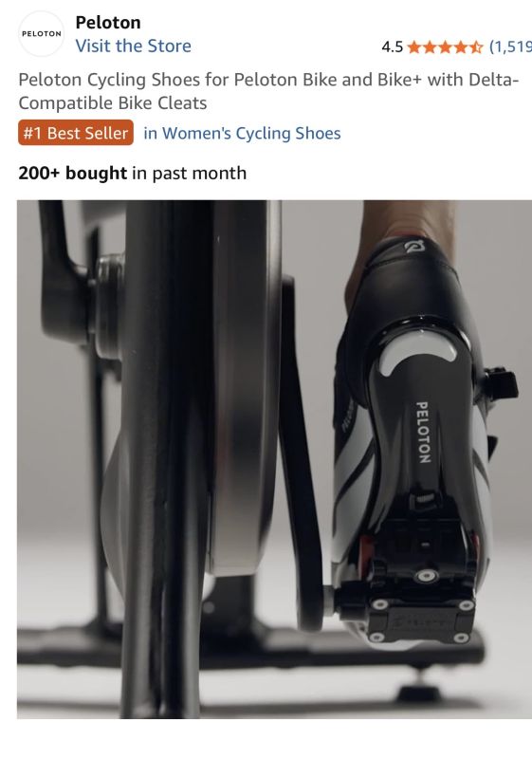Click the Peloton logo on the shoe heel
This screenshot has height=759, width=532.
click(414, 247)
